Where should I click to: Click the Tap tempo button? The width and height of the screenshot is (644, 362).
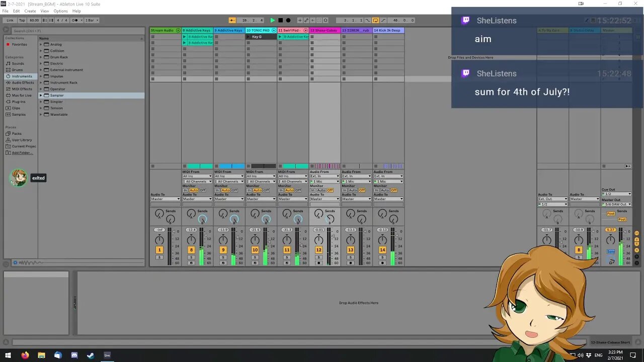(22, 20)
